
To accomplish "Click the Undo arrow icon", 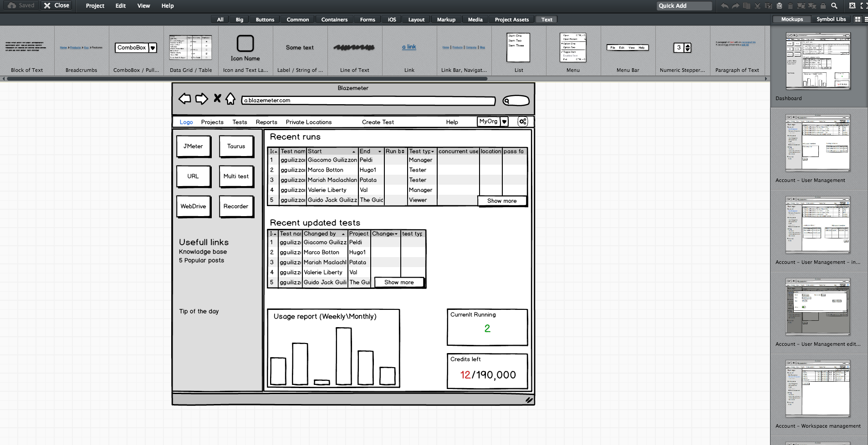I will coord(725,6).
